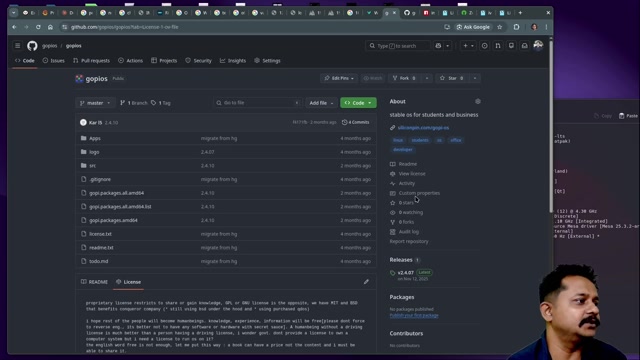
Task: Click the students topic tag
Action: tap(420, 140)
